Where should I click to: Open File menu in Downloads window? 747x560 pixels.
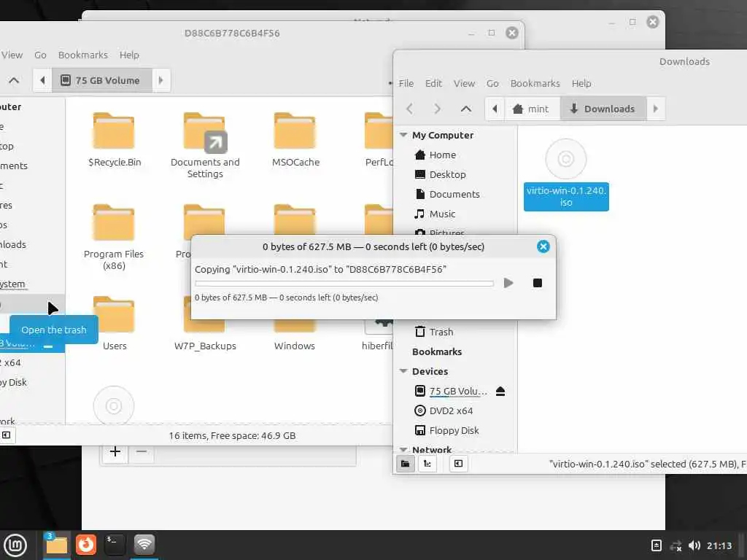point(406,83)
